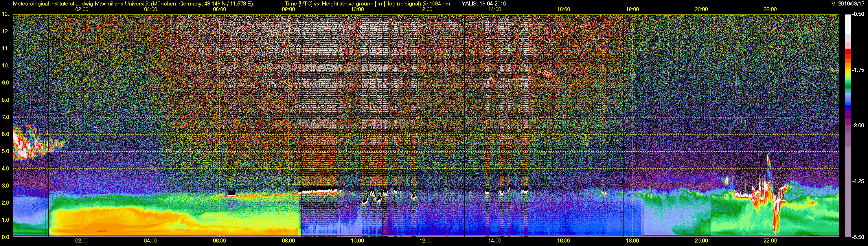Viewport: 868px width, 246px height.
Task: Select 14:00 on the lower time axis
Action: click(495, 241)
